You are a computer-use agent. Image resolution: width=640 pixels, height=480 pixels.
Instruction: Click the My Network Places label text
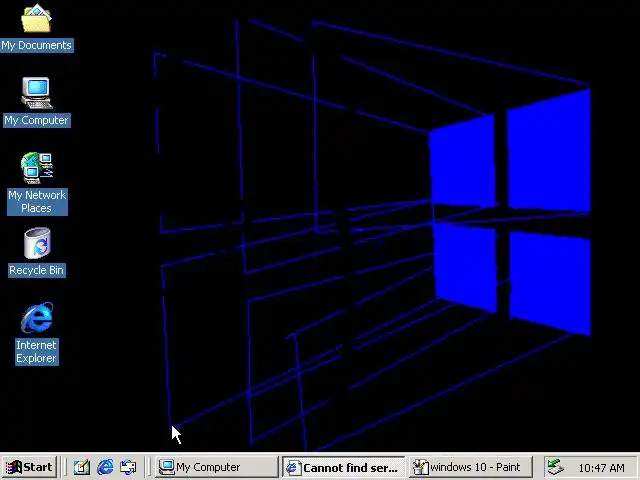[37, 202]
